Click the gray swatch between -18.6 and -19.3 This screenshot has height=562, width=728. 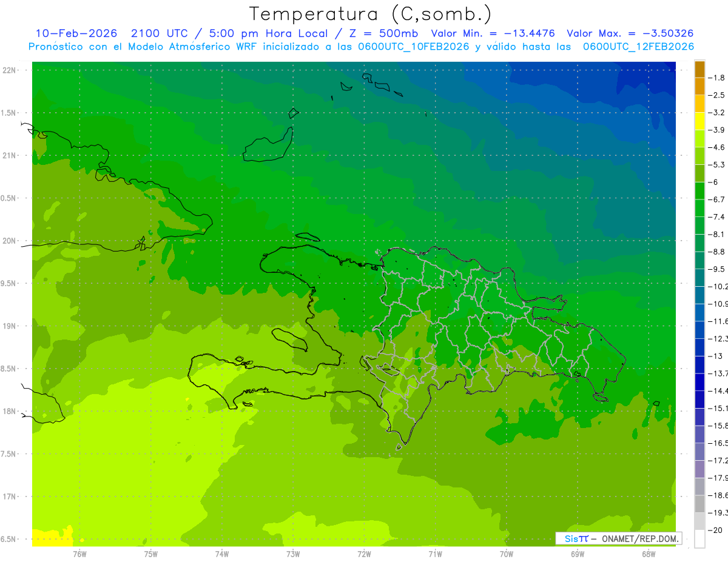(x=699, y=503)
